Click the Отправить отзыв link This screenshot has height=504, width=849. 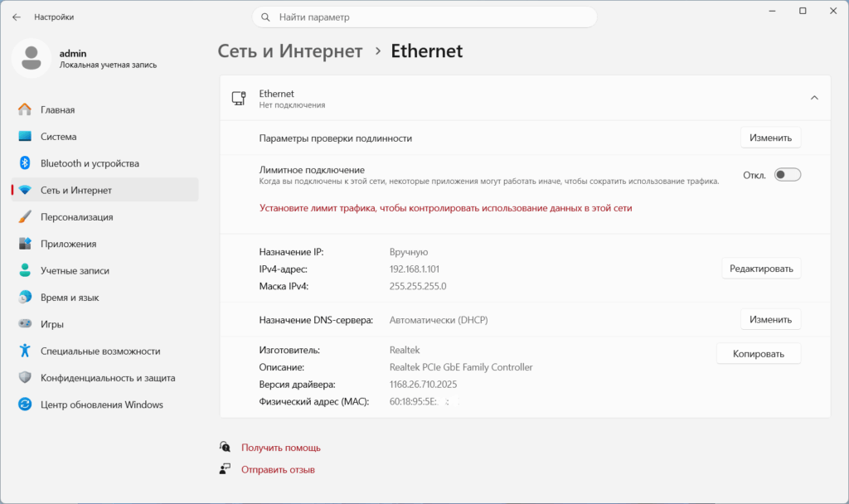(278, 469)
